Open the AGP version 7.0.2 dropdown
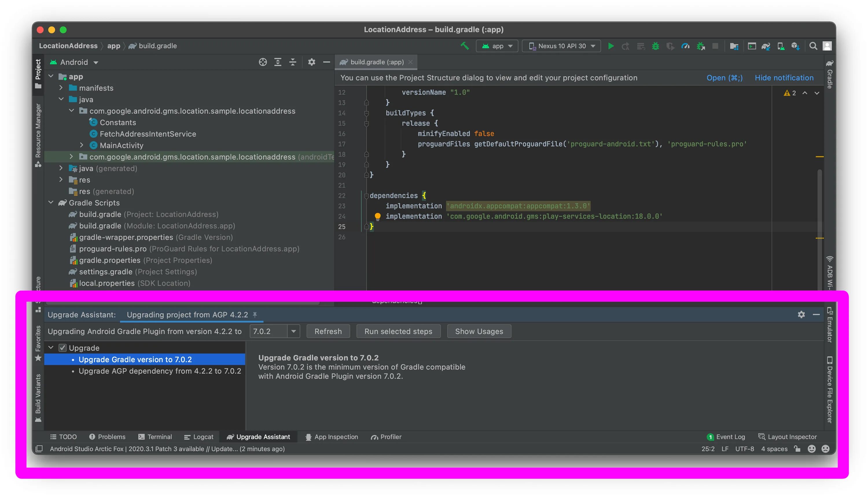This screenshot has width=868, height=497. pos(293,331)
